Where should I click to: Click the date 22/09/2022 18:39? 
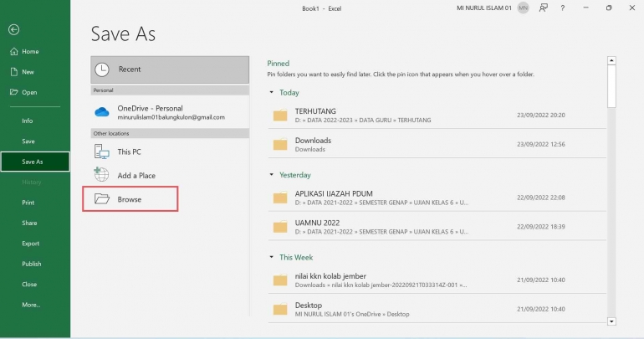[541, 227]
